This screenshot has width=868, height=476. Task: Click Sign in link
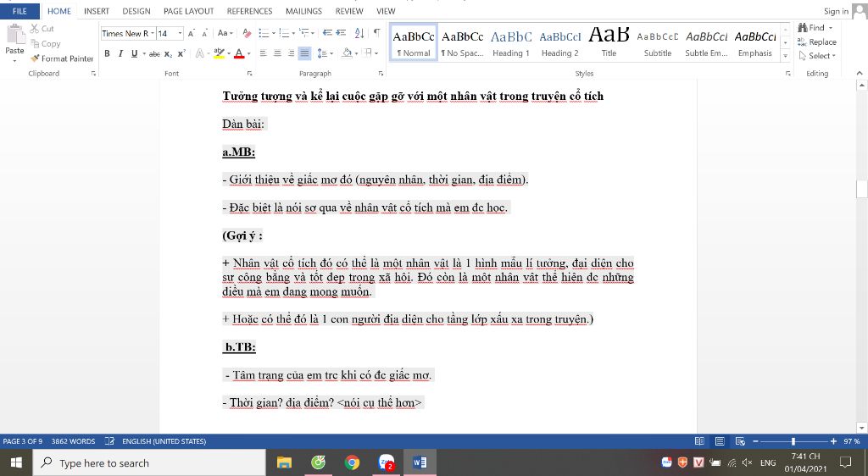tap(836, 11)
